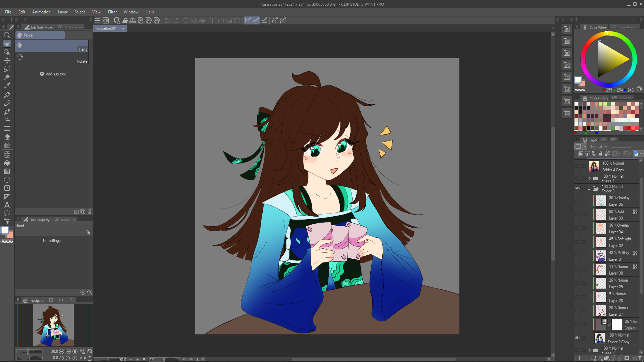Image resolution: width=644 pixels, height=362 pixels.
Task: Toggle visibility of Folder 4 Copy layer
Action: 577,166
